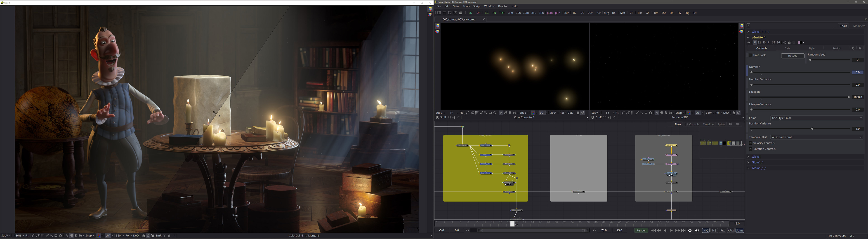Toggle Prx proxy mode
Image resolution: width=868 pixels, height=239 pixels.
722,231
